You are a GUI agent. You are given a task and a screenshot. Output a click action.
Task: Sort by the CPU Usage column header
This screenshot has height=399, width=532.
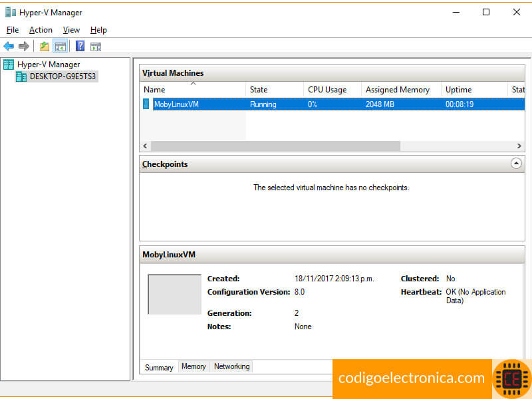(x=332, y=90)
